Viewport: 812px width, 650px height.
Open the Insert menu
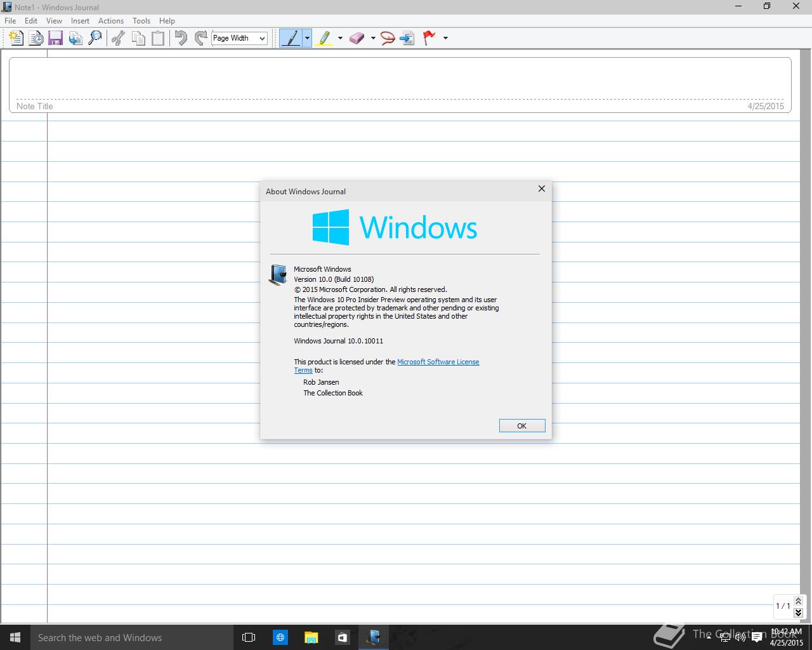pos(80,21)
